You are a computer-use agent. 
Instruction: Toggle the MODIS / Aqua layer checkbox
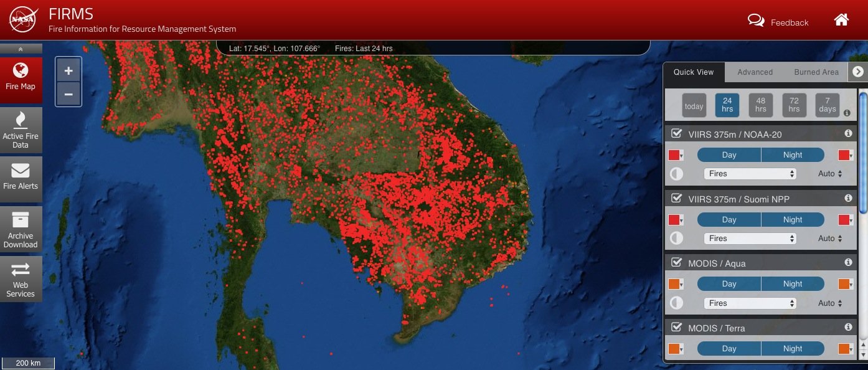(x=677, y=263)
